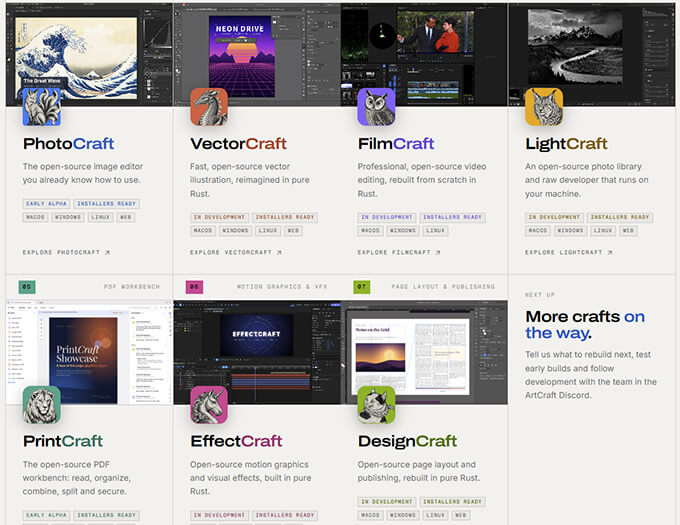
Task: Click LightCraft's In Development tag
Action: [x=555, y=217]
